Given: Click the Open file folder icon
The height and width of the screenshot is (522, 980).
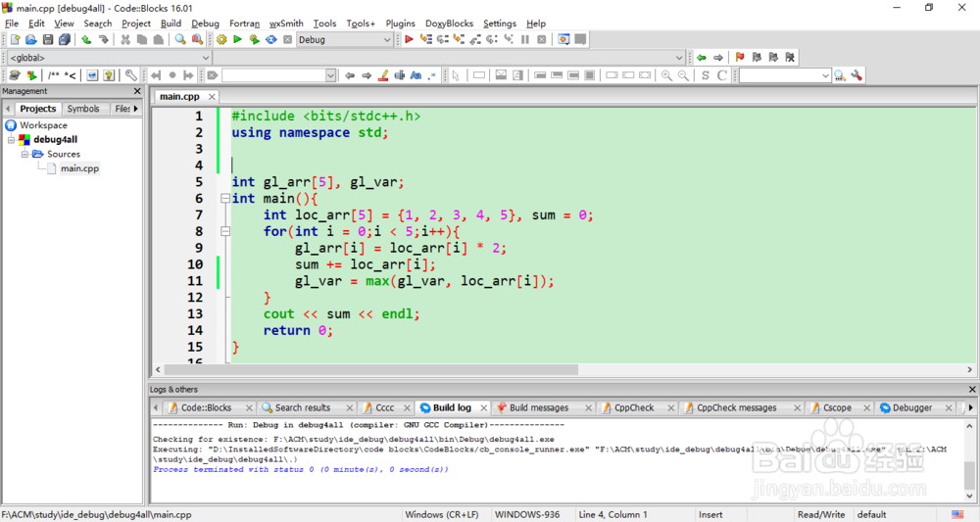Looking at the screenshot, I should pyautogui.click(x=31, y=39).
